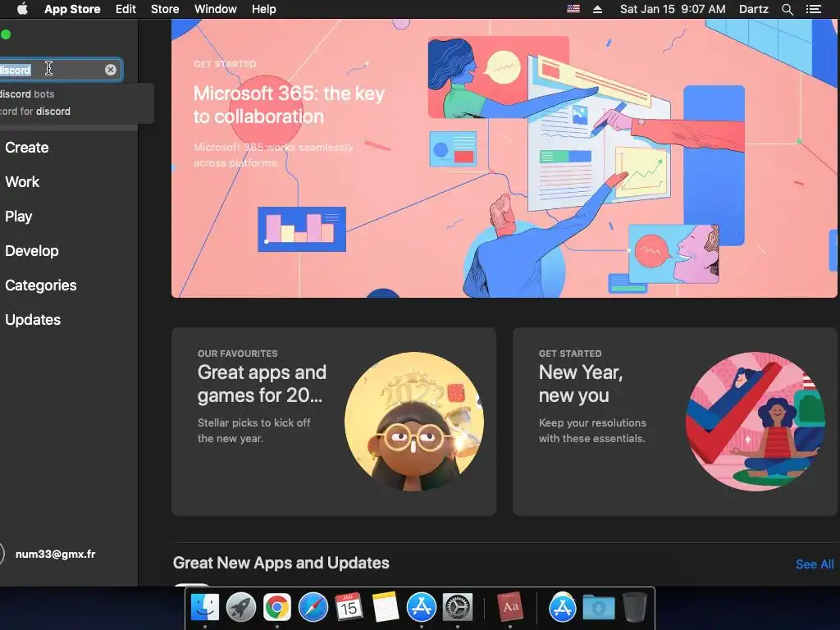840x630 pixels.
Task: Click the App Store icon beside Notes
Action: (x=422, y=607)
